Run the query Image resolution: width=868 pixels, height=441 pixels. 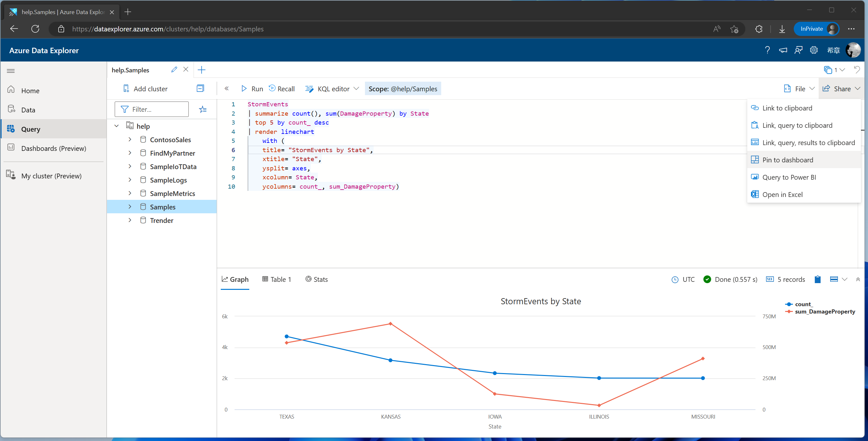252,89
